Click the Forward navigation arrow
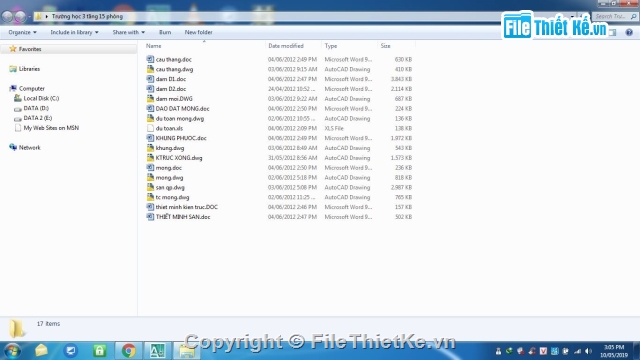The image size is (640, 360). click(20, 16)
